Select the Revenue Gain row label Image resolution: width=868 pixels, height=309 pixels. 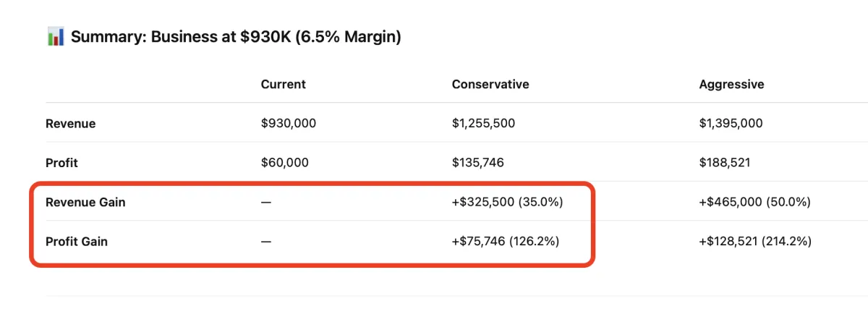point(85,202)
